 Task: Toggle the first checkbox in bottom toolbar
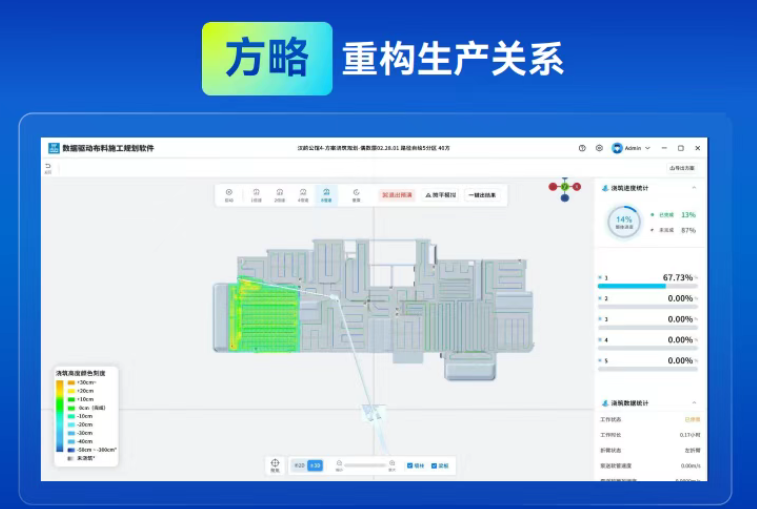(x=410, y=465)
